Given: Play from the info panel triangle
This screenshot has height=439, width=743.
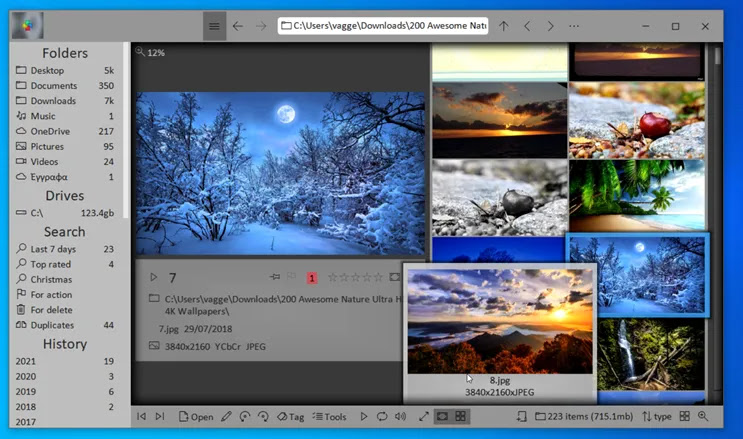Looking at the screenshot, I should tap(154, 277).
